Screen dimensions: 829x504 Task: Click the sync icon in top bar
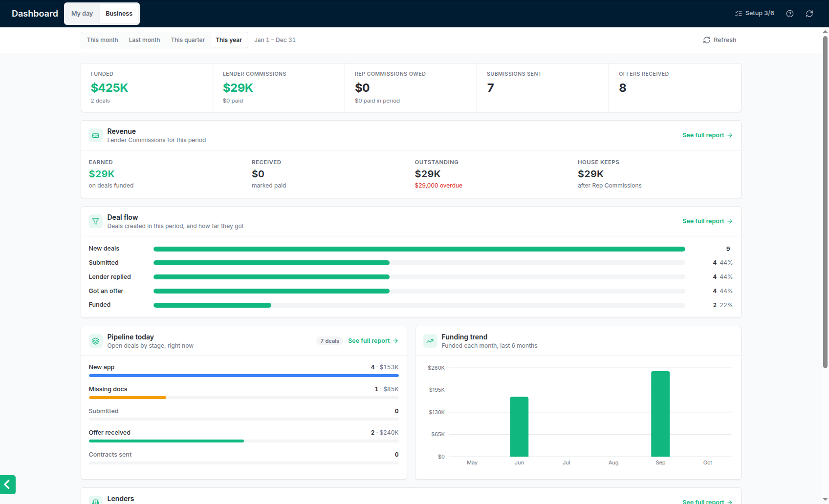coord(809,14)
